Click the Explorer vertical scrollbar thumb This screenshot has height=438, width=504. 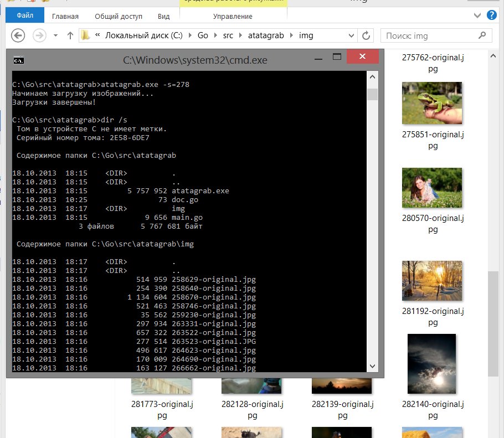point(493,323)
